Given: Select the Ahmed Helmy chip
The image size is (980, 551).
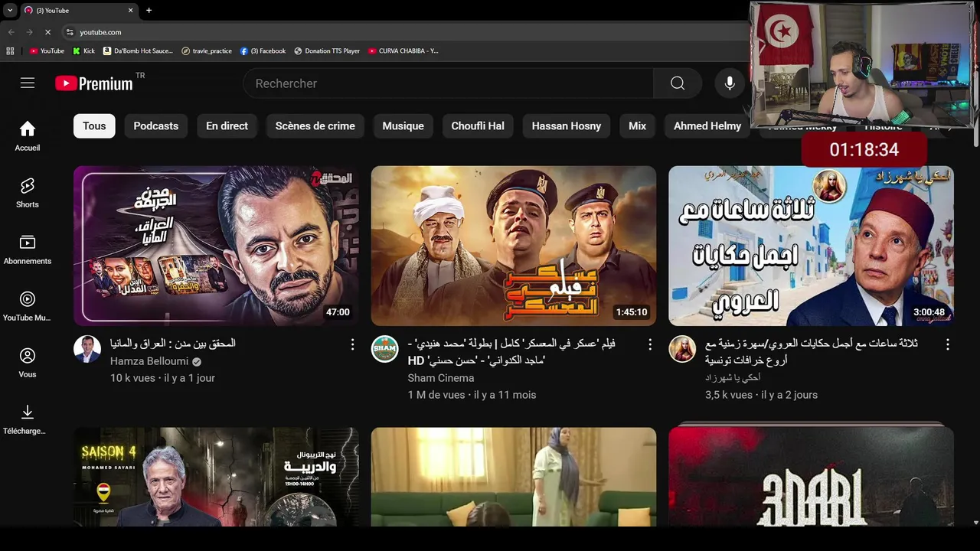Looking at the screenshot, I should click(707, 126).
